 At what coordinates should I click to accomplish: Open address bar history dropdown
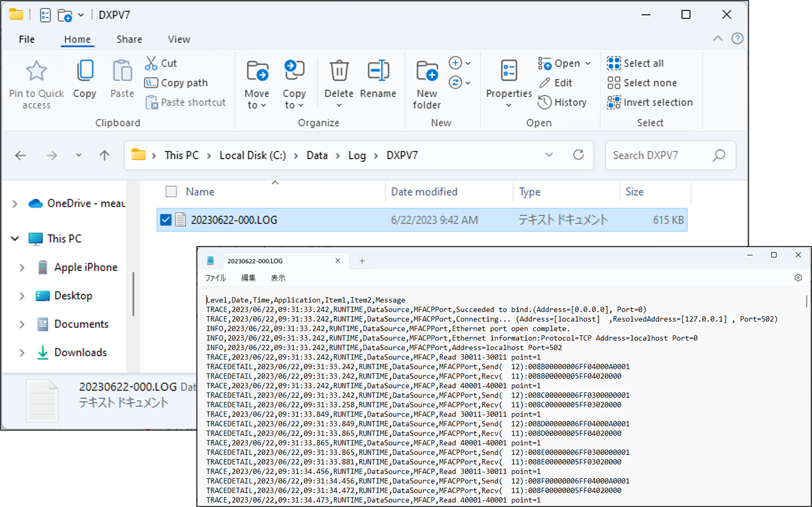549,155
